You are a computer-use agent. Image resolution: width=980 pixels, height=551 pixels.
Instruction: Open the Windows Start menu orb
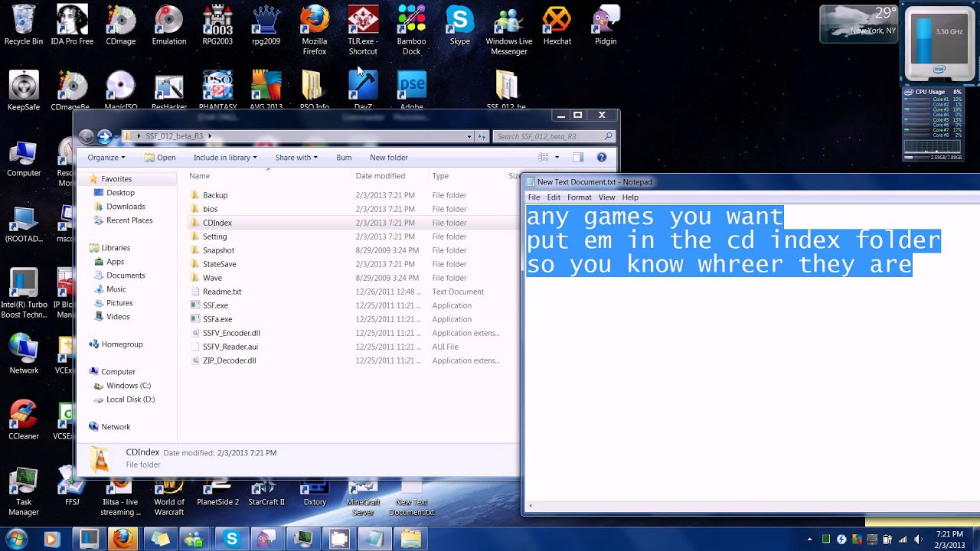(16, 539)
